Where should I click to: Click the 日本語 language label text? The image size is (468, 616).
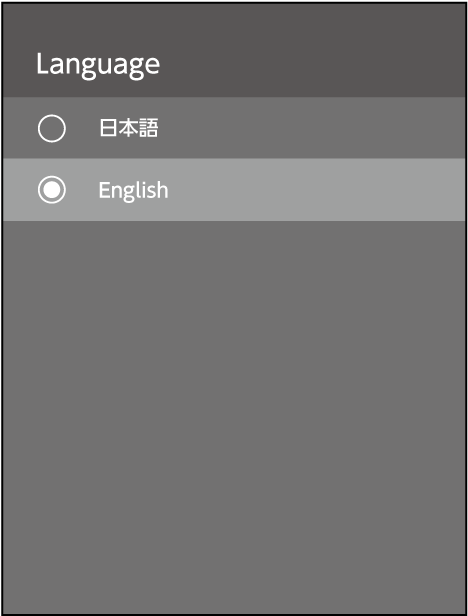pos(128,128)
